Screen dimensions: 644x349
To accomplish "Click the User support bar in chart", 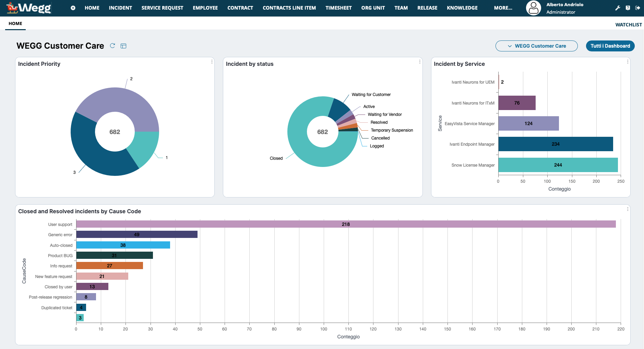I will [x=346, y=224].
